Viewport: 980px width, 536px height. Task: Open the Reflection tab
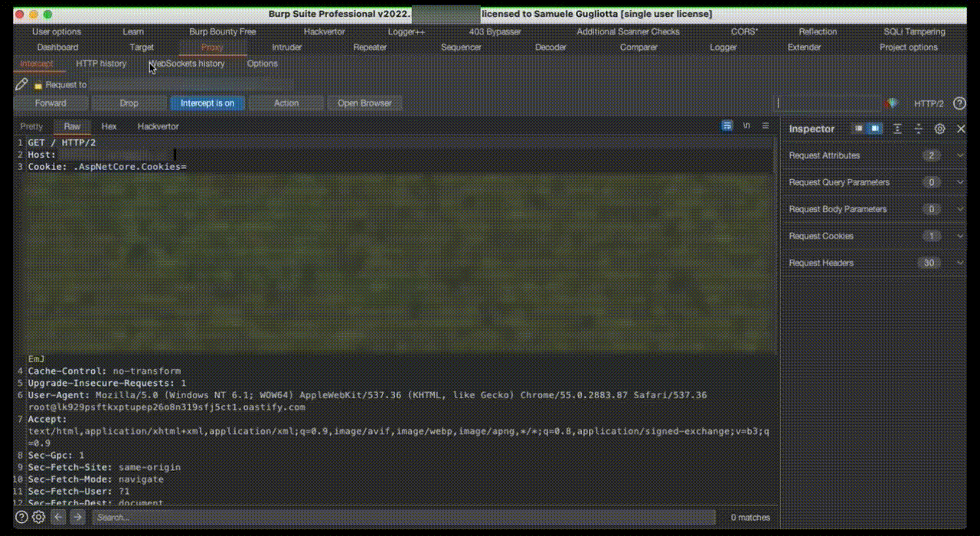(x=818, y=32)
